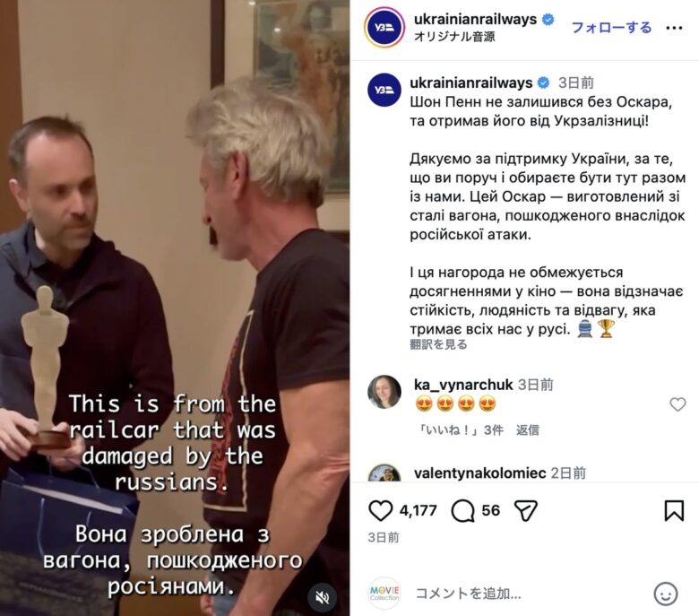Click the Movie Collection avatar by comment box
Image resolution: width=699 pixels, height=616 pixels.
click(x=384, y=594)
